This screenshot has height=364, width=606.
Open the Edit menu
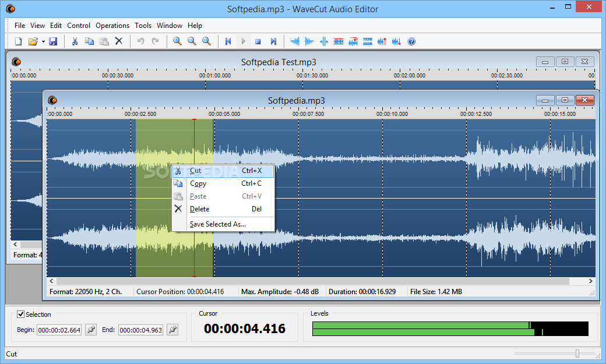point(56,26)
